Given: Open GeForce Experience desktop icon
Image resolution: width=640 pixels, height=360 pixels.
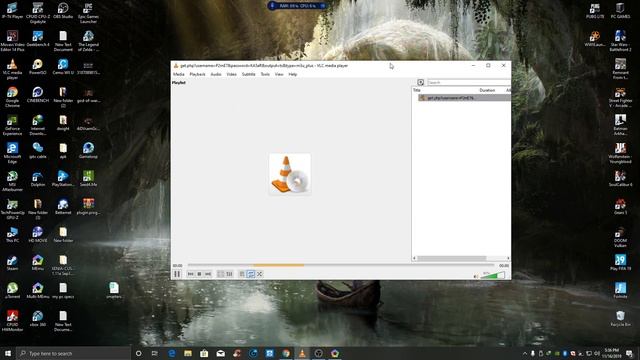Looking at the screenshot, I should tap(12, 125).
